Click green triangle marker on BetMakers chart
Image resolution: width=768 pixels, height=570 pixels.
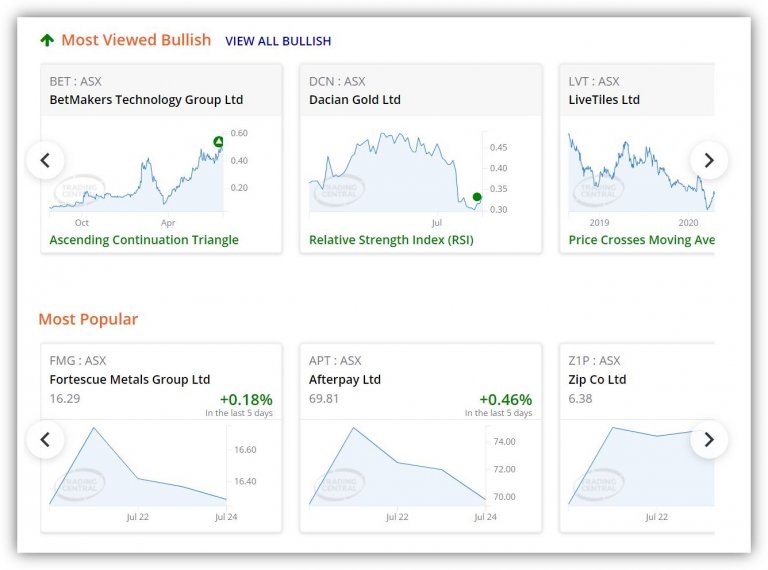219,143
